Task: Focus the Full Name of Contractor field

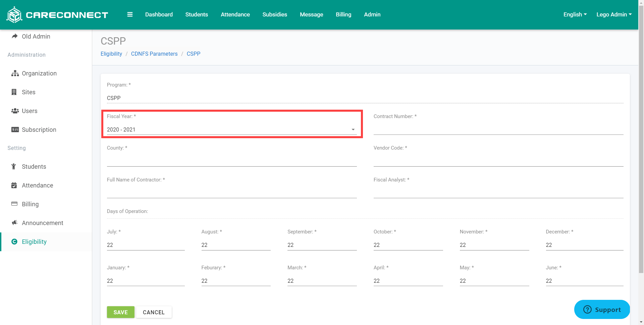Action: (232, 193)
